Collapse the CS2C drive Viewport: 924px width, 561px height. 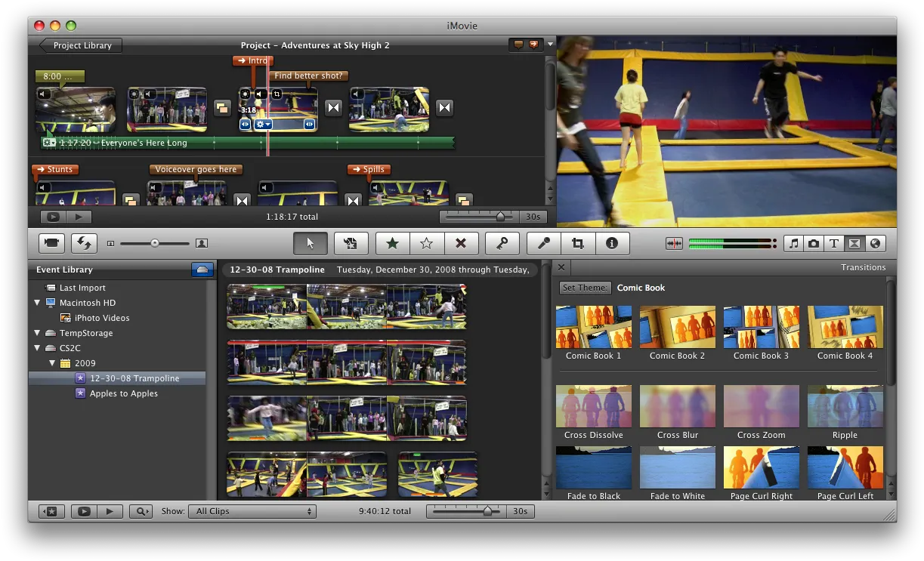(x=36, y=348)
